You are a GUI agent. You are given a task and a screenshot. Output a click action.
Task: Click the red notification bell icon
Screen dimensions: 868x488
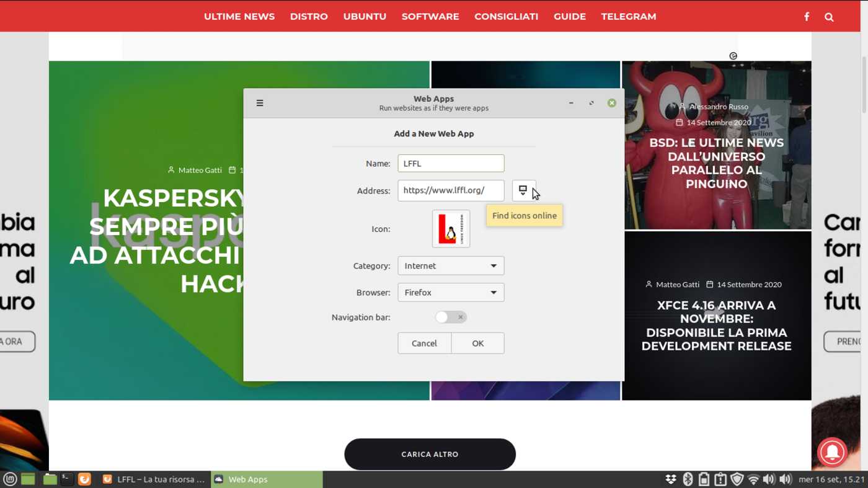pyautogui.click(x=832, y=452)
